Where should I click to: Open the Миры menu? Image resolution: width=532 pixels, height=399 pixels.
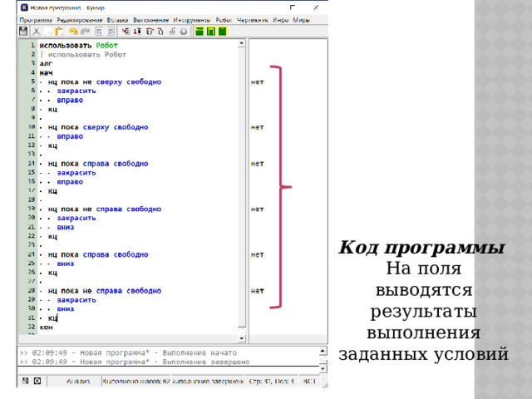[301, 20]
